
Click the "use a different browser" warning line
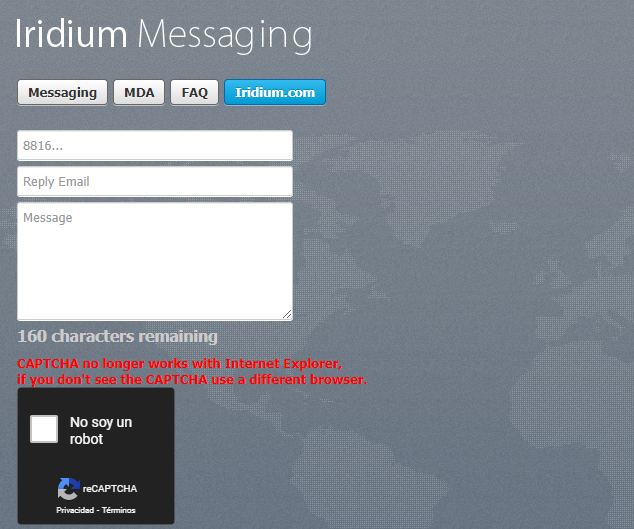[192, 380]
